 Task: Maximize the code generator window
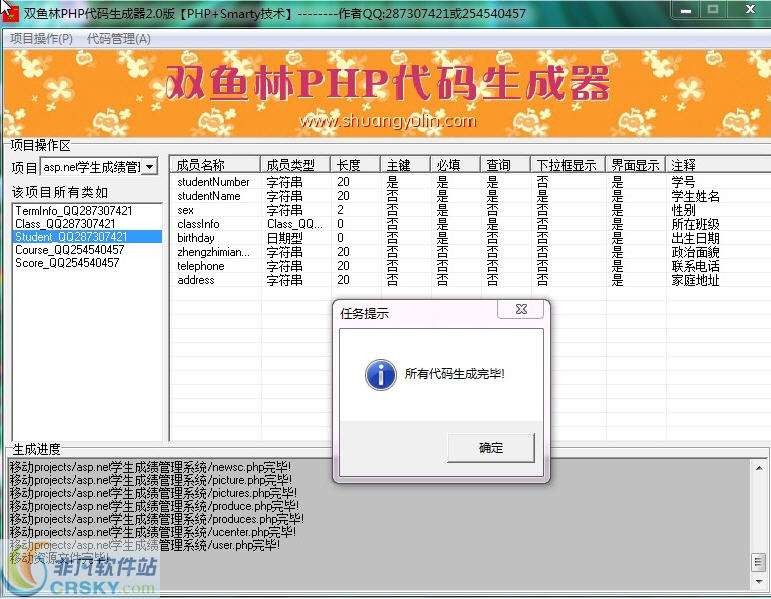coord(713,10)
